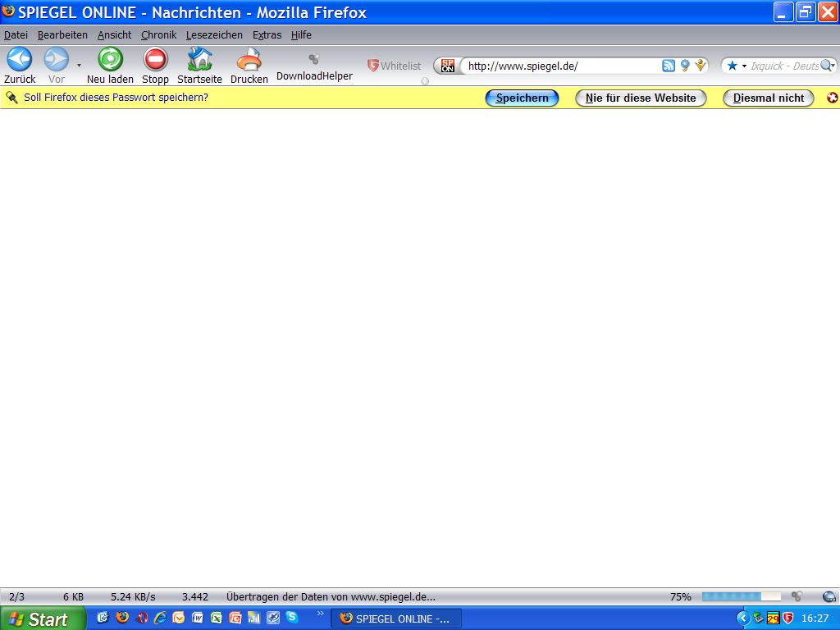Launch Excel from quick launch bar

click(x=216, y=618)
